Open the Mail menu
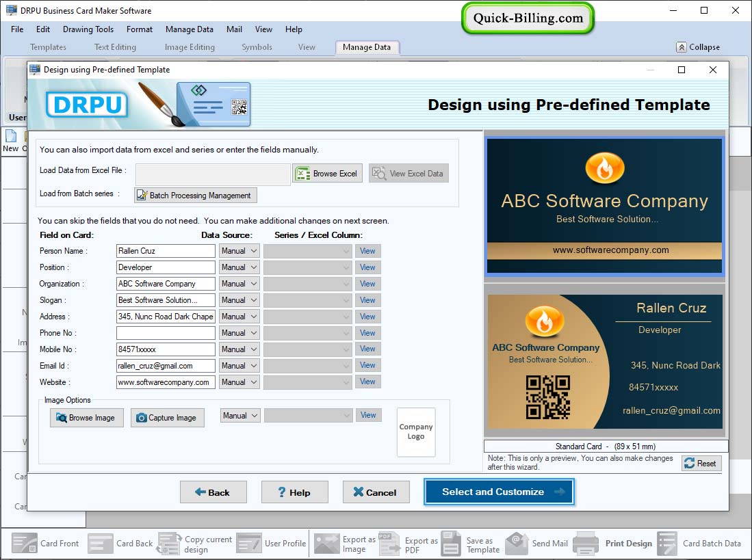752x560 pixels. 234,29
